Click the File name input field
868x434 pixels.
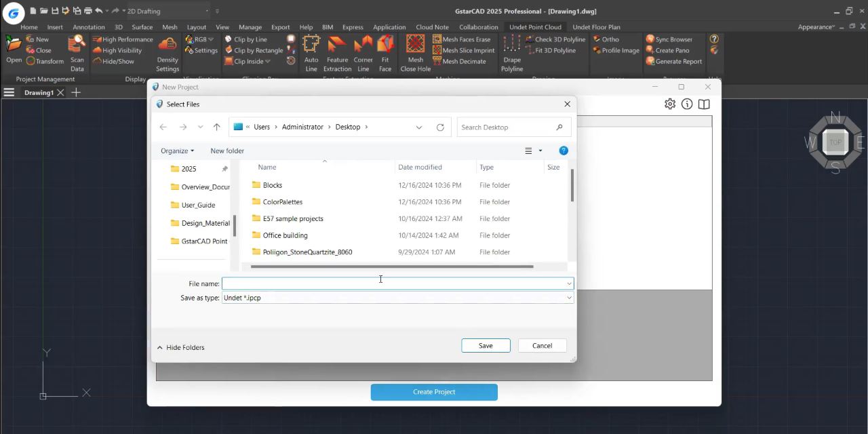[397, 283]
